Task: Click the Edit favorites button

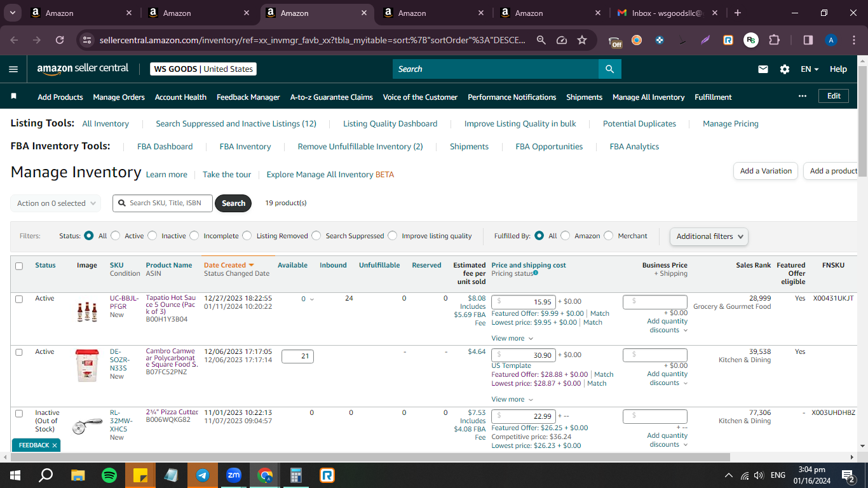Action: (x=834, y=96)
